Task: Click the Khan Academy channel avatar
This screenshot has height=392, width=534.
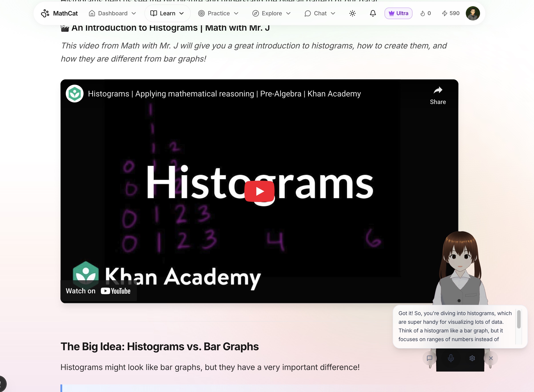Action: tap(74, 94)
